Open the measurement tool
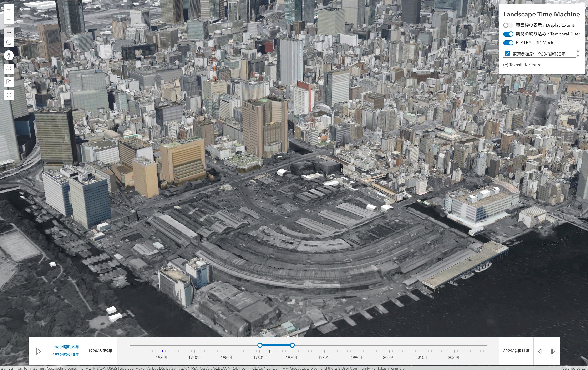 9,68
